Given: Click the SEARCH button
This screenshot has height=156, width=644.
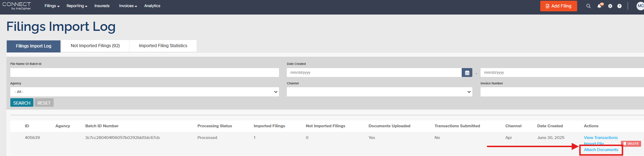Looking at the screenshot, I should [22, 103].
